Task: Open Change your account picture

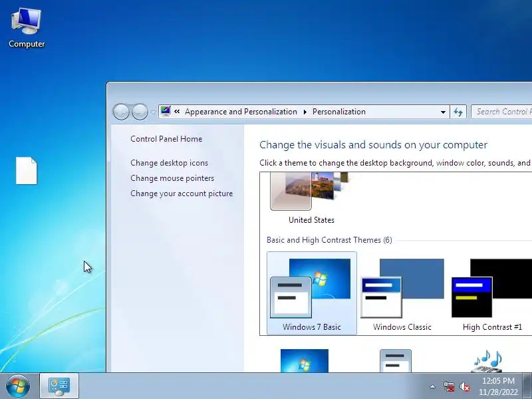Action: pyautogui.click(x=182, y=194)
